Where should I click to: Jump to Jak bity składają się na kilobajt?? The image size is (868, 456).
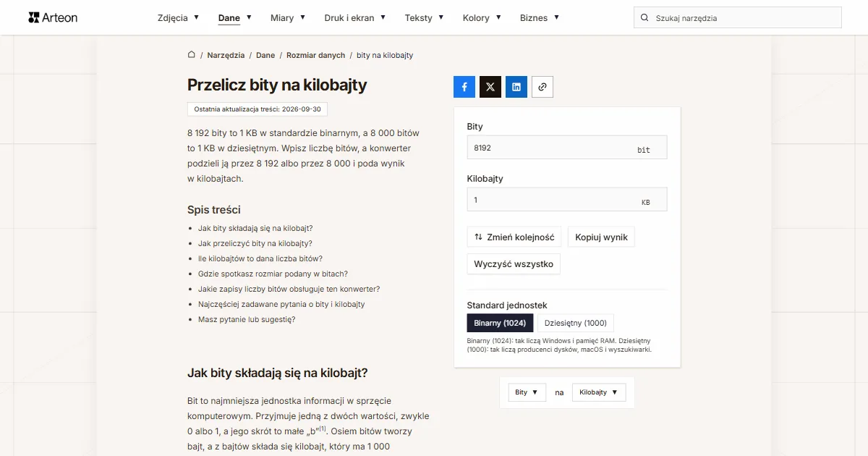pos(255,228)
